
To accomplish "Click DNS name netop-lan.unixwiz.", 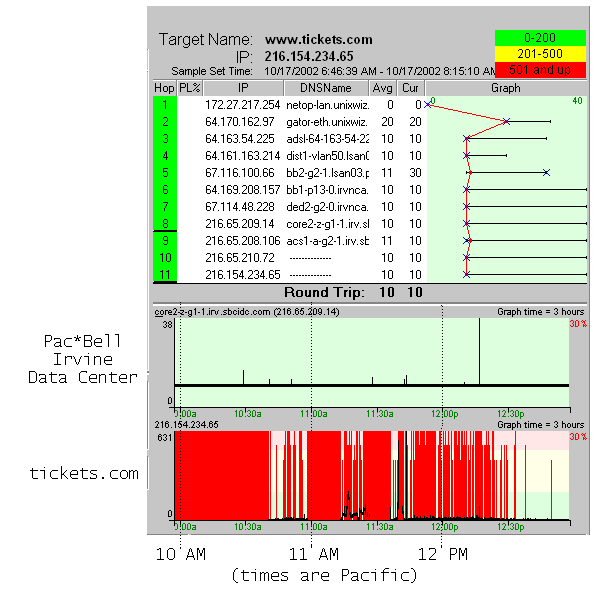I will (x=328, y=105).
